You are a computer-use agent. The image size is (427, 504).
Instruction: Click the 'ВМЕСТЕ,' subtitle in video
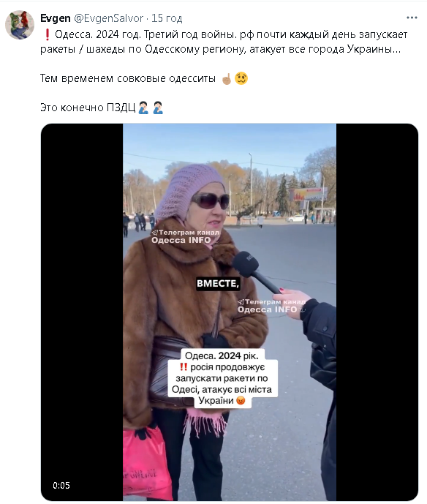pyautogui.click(x=218, y=284)
